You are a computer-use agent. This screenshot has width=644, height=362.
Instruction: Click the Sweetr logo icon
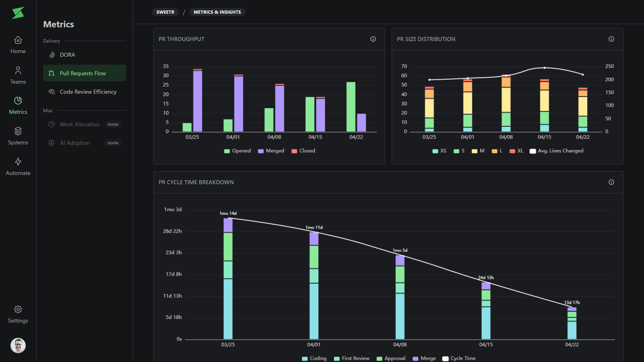point(18,13)
